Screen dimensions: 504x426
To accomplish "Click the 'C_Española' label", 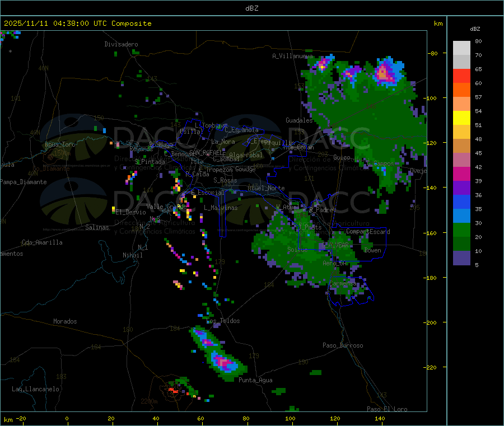I will coord(241,130).
